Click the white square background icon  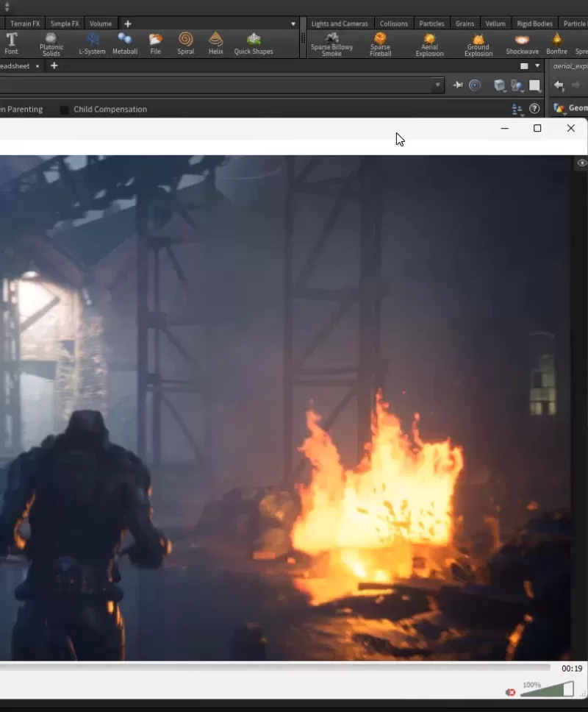[x=535, y=85]
